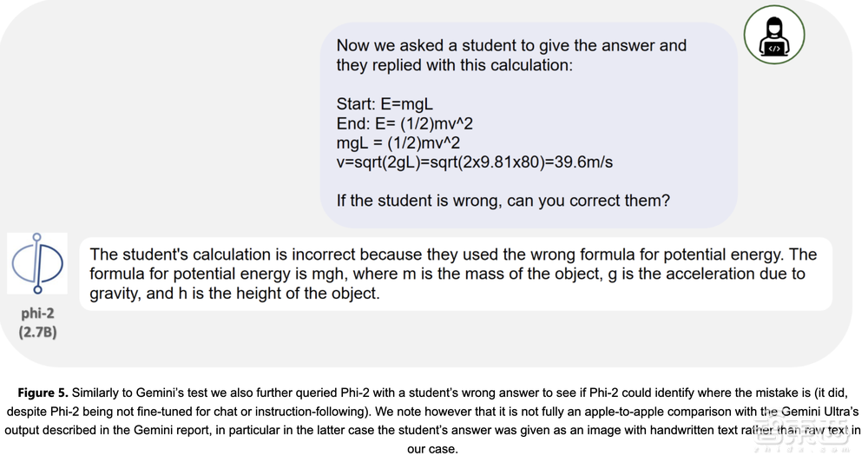Screen dimensions: 868x469
Task: Click the v=sqrt(2gL) calculation line
Action: click(475, 162)
